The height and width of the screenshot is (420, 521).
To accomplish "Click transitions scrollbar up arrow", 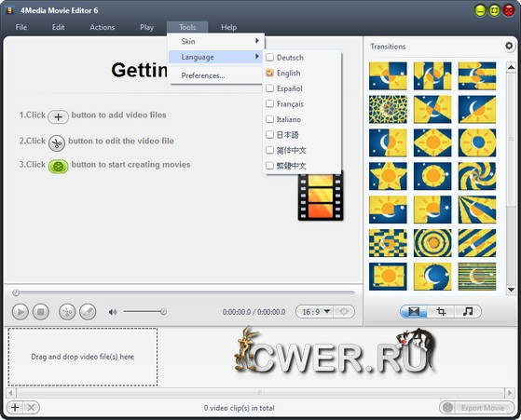I will [511, 67].
